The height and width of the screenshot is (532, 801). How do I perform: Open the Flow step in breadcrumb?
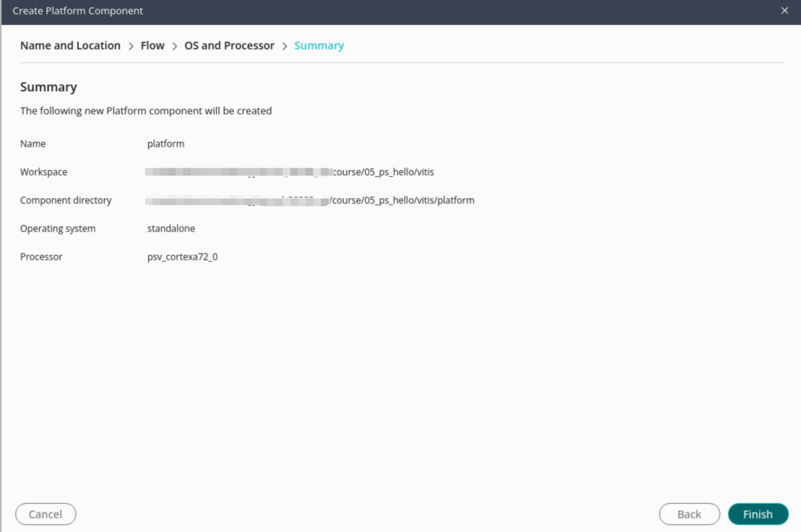[152, 46]
